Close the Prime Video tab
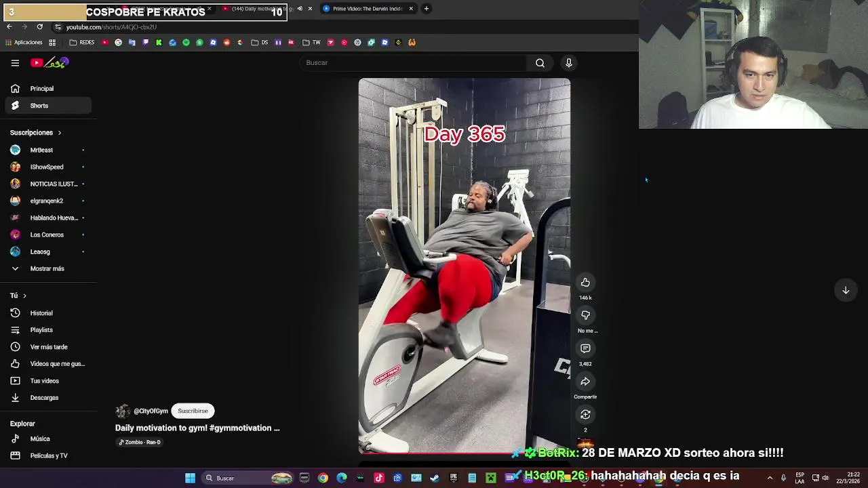 [x=411, y=9]
